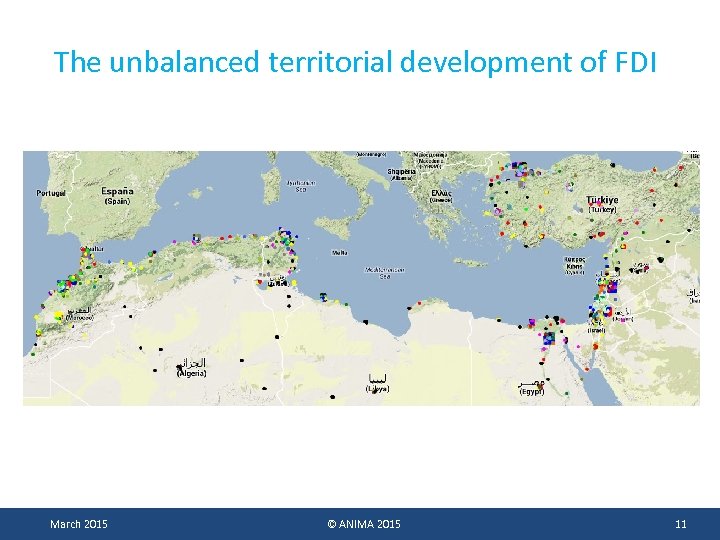The image size is (720, 540).
Task: Click the Shqipëria (Albania) map label
Action: point(401,174)
